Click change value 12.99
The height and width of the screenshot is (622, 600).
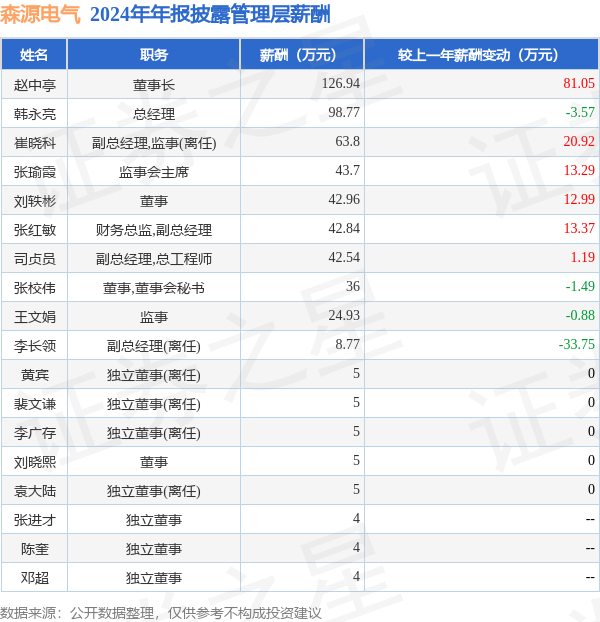pyautogui.click(x=579, y=199)
